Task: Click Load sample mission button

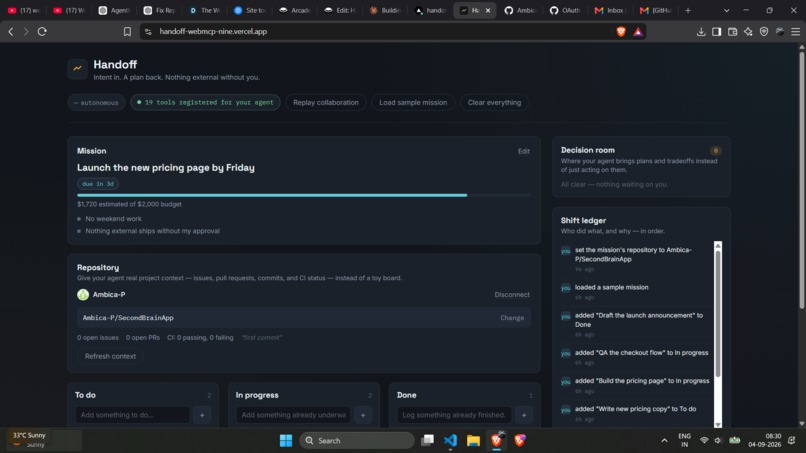Action: click(x=413, y=102)
